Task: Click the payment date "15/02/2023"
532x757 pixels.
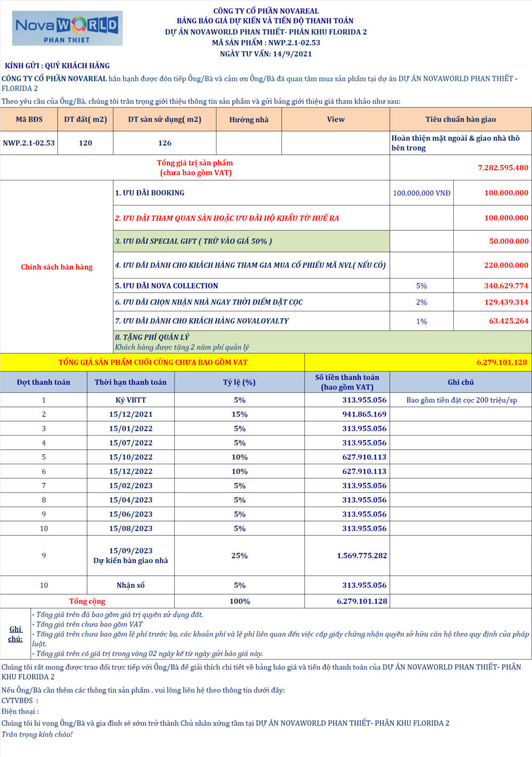Action: point(131,486)
